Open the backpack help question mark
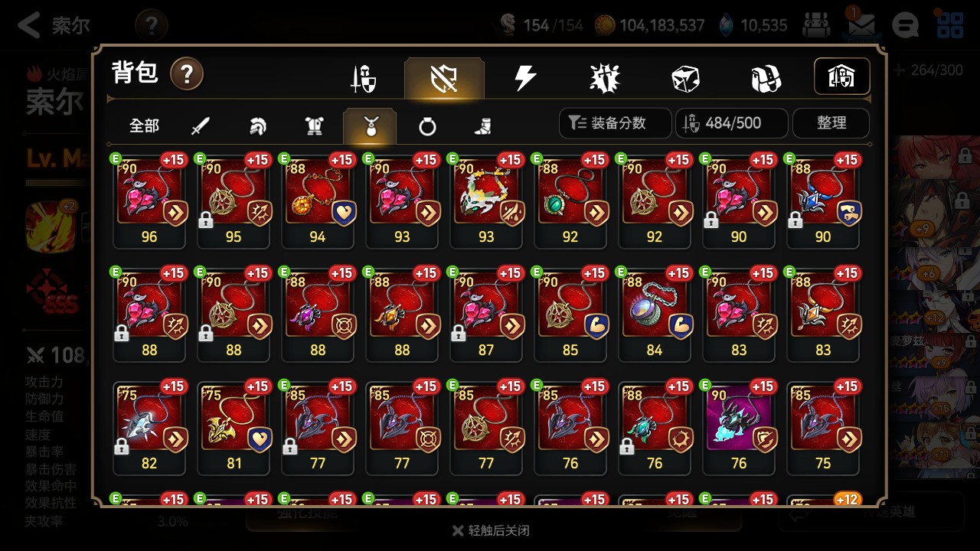The width and height of the screenshot is (980, 551). click(x=187, y=74)
